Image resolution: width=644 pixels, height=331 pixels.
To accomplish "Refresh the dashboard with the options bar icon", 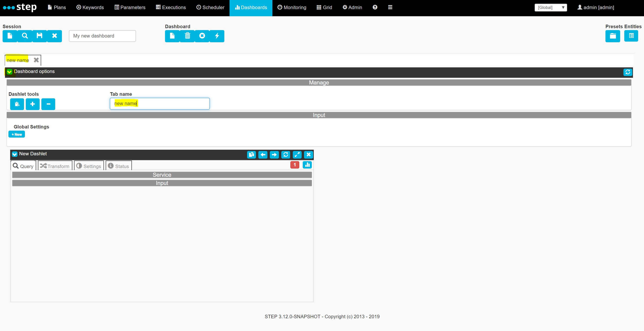I will pos(628,72).
